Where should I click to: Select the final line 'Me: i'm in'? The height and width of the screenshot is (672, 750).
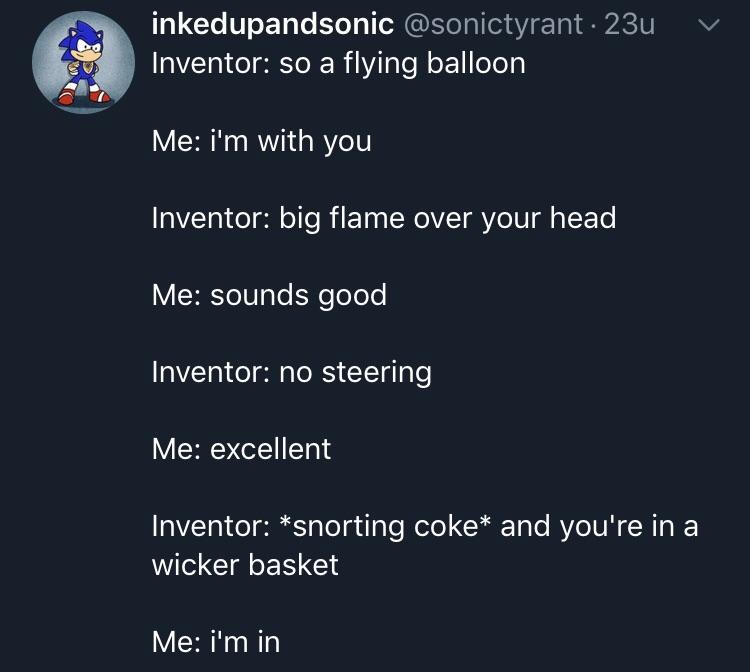pyautogui.click(x=216, y=642)
